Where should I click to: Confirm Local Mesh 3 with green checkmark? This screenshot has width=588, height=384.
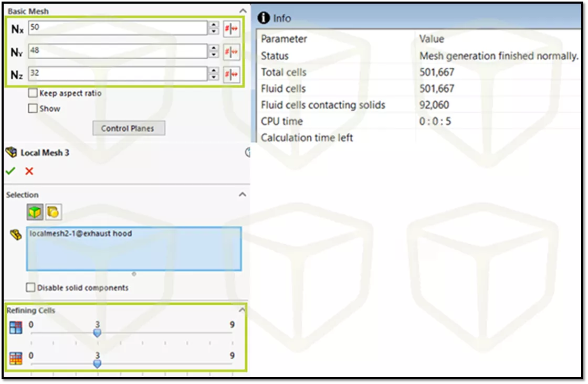pos(10,171)
